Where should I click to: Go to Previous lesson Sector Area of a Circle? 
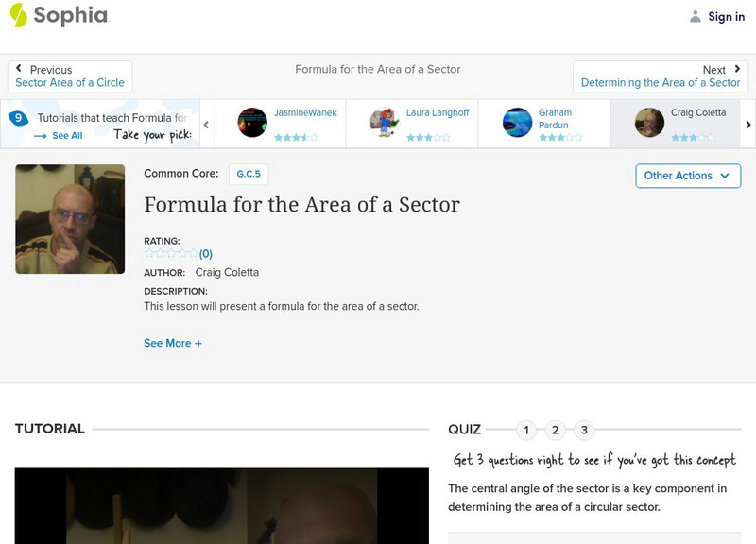click(x=70, y=76)
